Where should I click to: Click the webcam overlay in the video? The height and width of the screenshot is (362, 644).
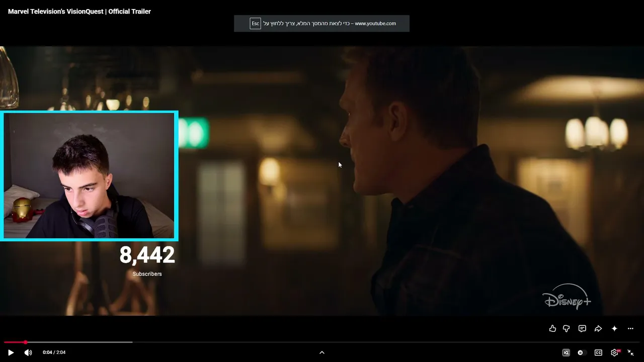89,176
